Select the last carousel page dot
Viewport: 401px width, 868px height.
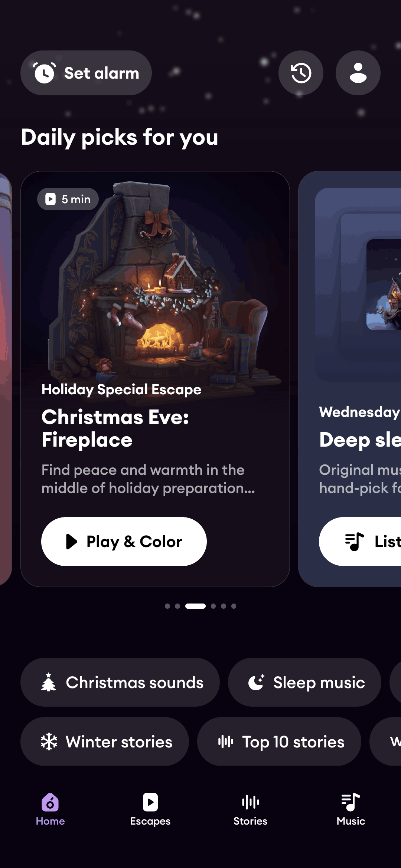tap(234, 606)
